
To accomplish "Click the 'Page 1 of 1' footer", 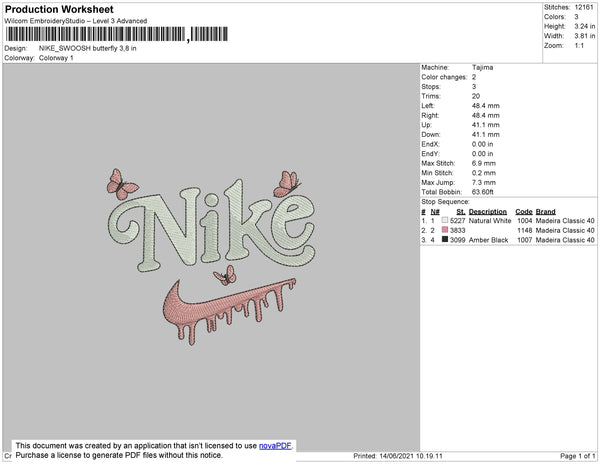I will tap(578, 456).
